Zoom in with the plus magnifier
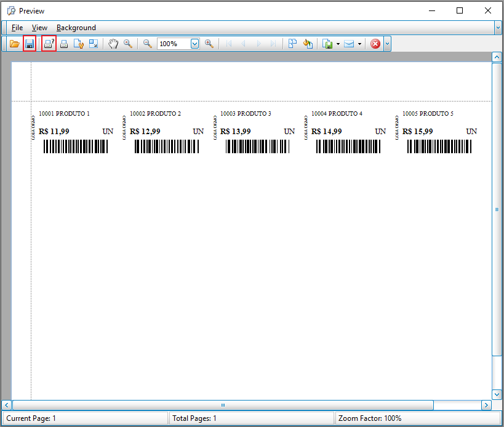 (209, 44)
